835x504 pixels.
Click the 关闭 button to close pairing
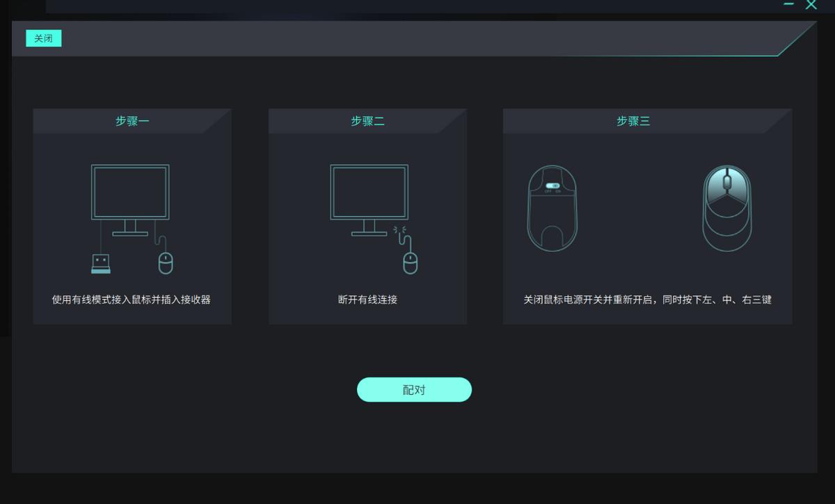tap(43, 38)
